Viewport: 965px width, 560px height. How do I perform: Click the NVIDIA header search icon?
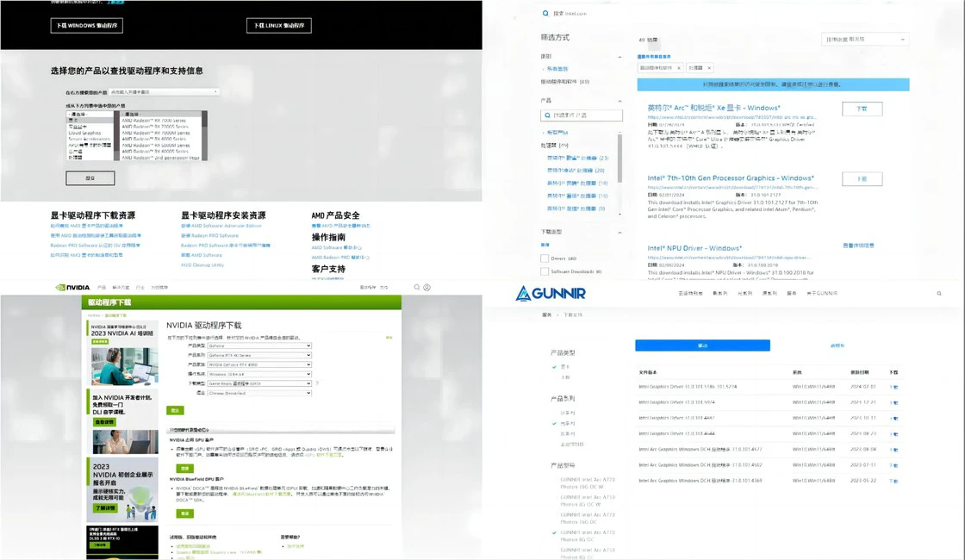[417, 288]
